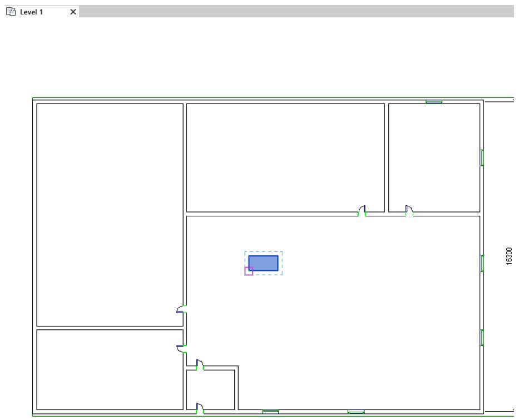Close the Level 1 view tab

[x=72, y=12]
